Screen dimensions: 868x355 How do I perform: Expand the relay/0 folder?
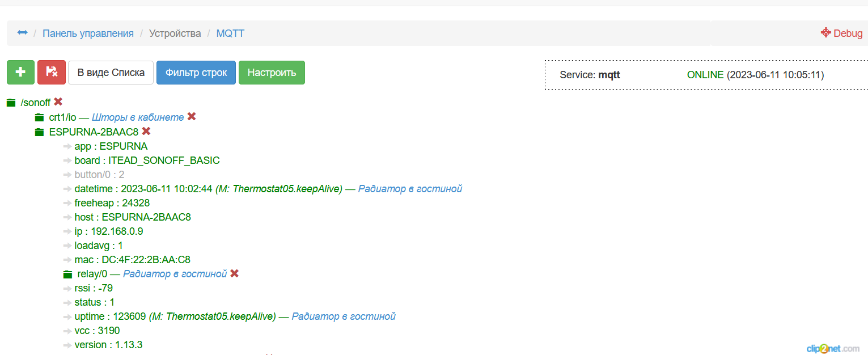(67, 274)
